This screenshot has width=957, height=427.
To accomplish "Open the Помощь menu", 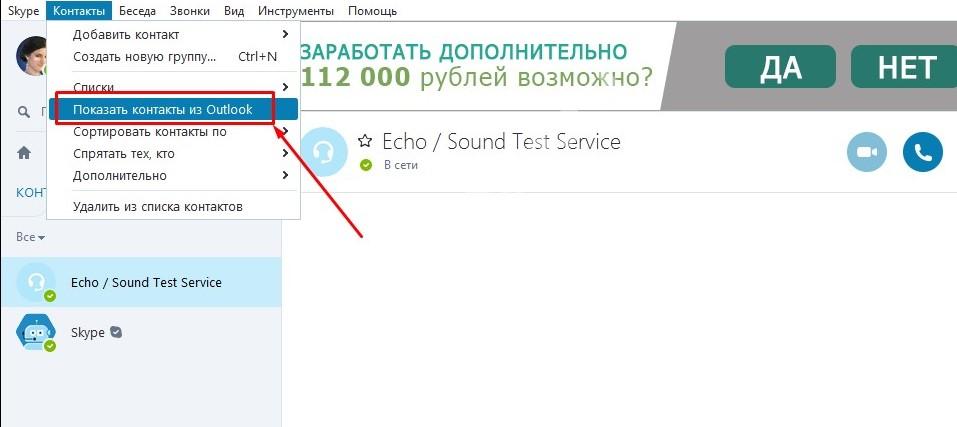I will pos(372,11).
